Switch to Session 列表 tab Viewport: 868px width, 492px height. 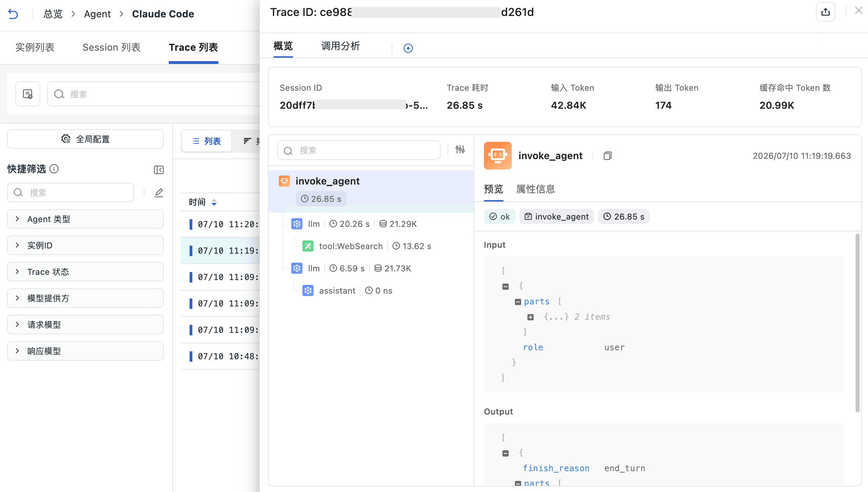[111, 47]
